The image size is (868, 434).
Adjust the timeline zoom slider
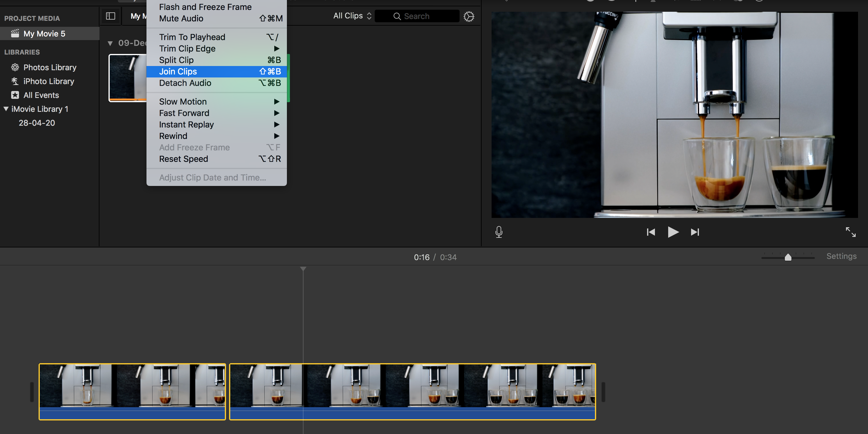[x=788, y=257]
